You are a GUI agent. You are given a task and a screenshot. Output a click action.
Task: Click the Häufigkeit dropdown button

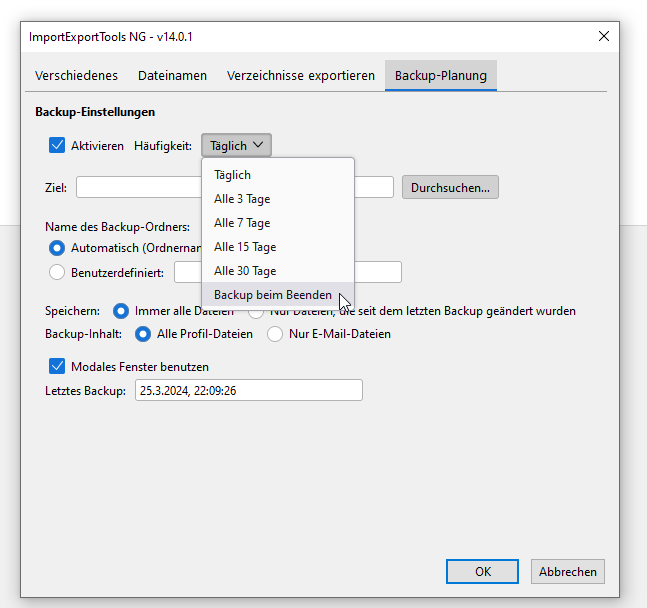click(236, 145)
